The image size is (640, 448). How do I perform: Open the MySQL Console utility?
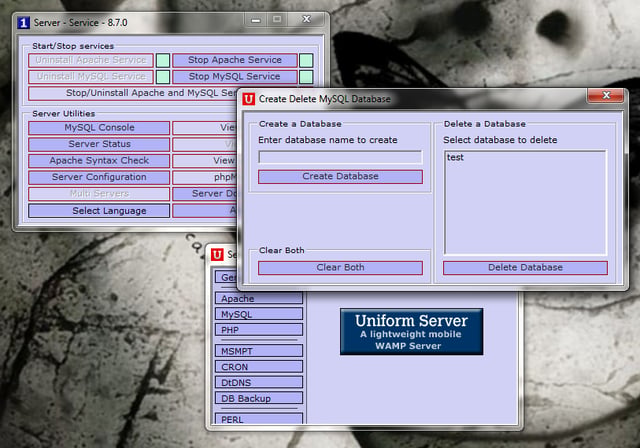[99, 128]
